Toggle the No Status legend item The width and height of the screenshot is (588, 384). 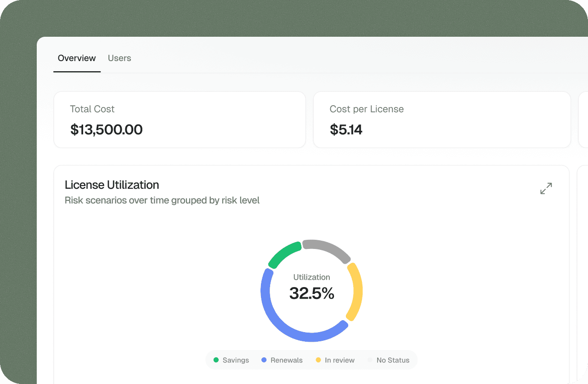tap(388, 360)
